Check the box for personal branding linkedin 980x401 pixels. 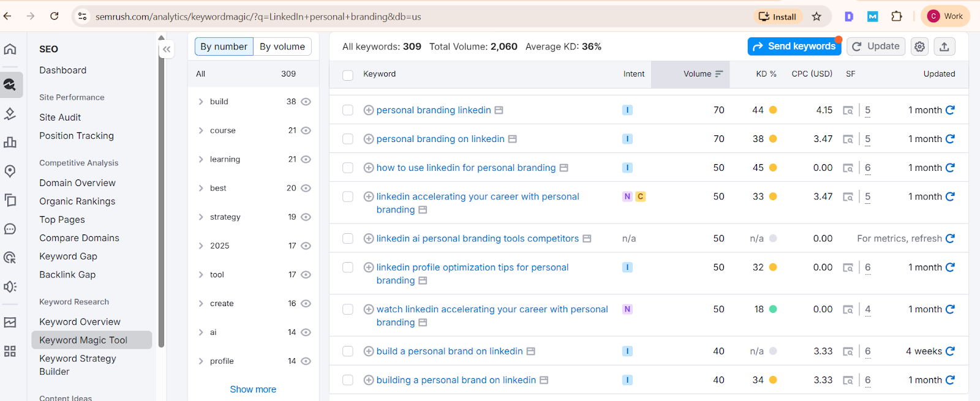click(348, 110)
